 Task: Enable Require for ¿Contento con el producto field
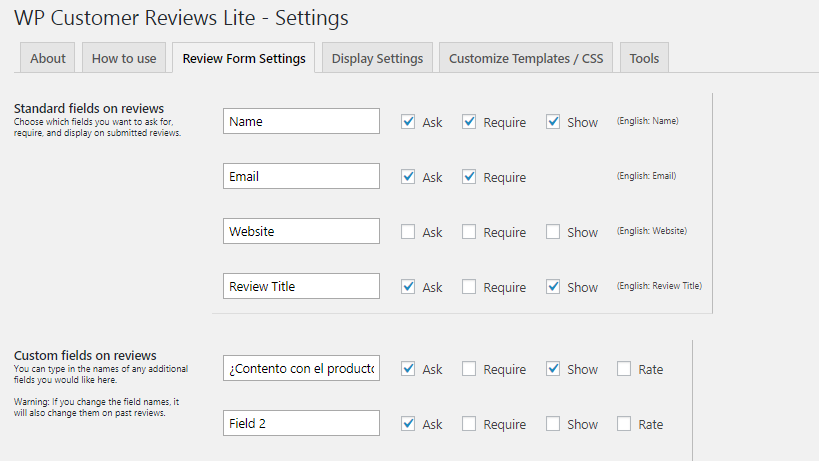point(469,369)
